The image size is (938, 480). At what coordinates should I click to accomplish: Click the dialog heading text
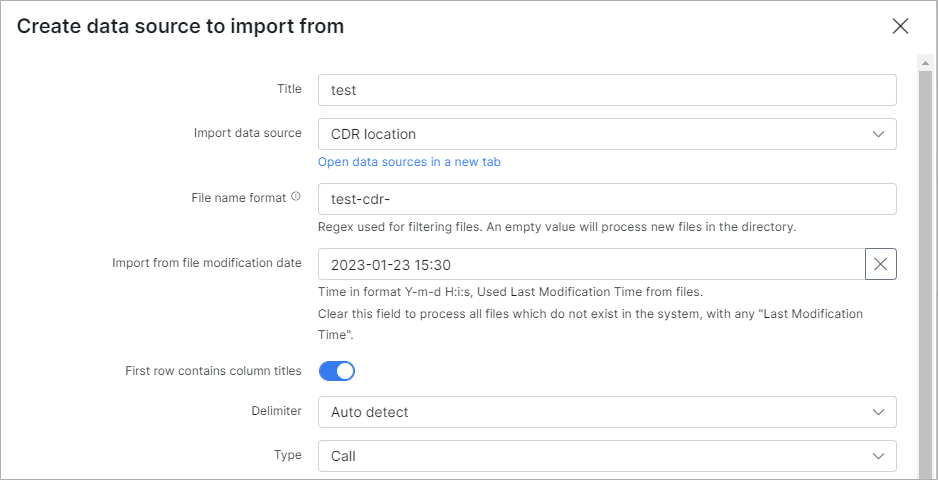point(180,26)
